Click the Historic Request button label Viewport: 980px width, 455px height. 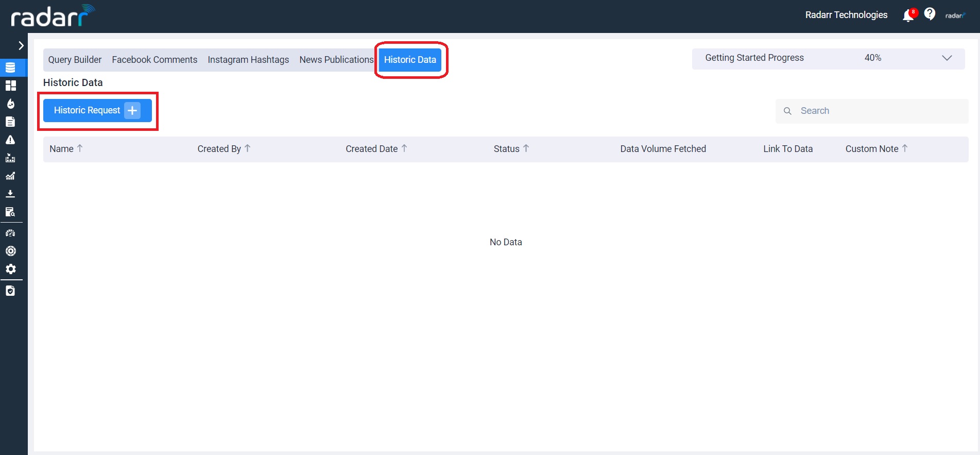[x=87, y=110]
